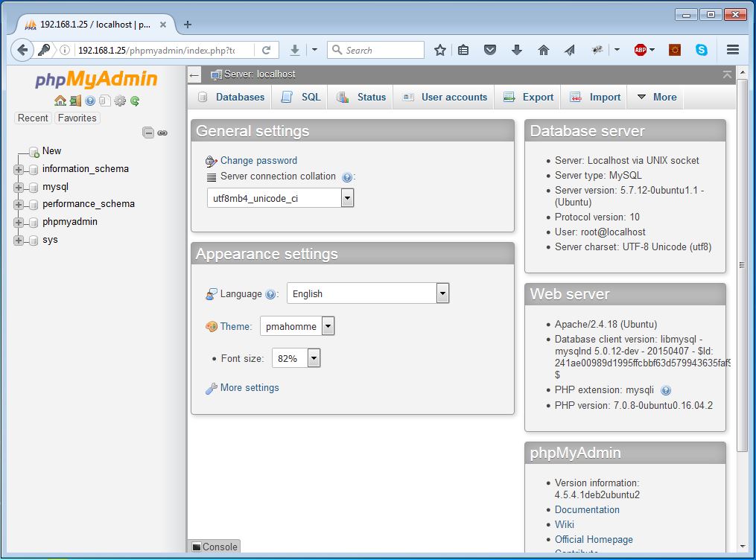
Task: Open the Status tab
Action: [361, 98]
